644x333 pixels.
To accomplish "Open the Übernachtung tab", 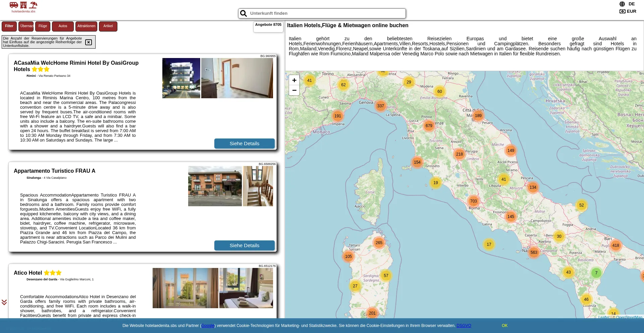I will (x=26, y=26).
